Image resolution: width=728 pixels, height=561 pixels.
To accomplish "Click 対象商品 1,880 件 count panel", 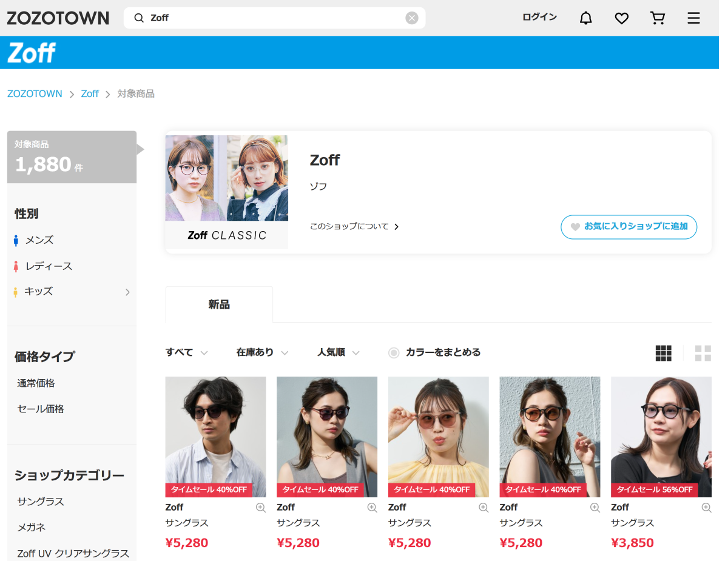I will (72, 157).
